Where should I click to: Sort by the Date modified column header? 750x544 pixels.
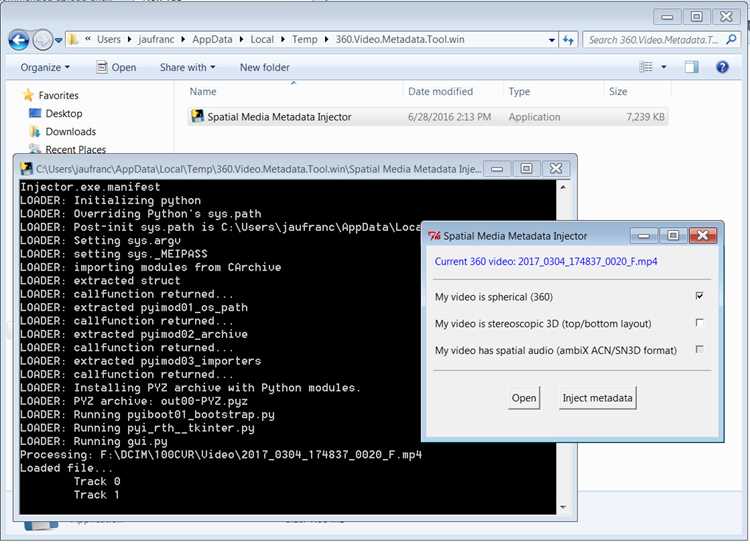[440, 91]
